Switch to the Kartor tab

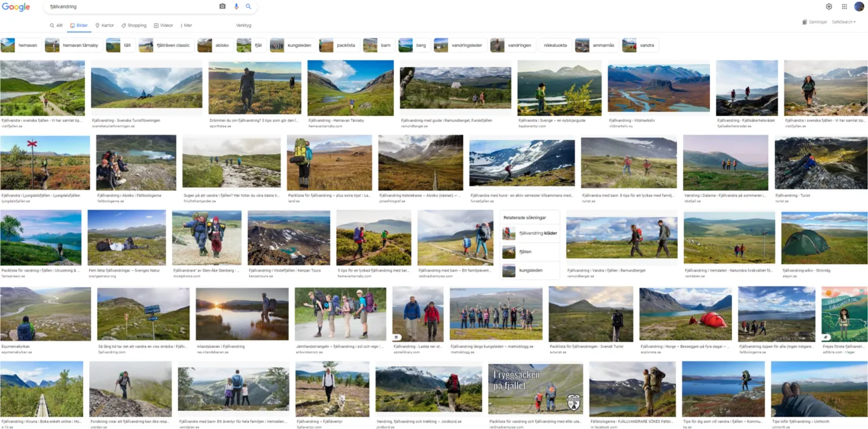104,25
